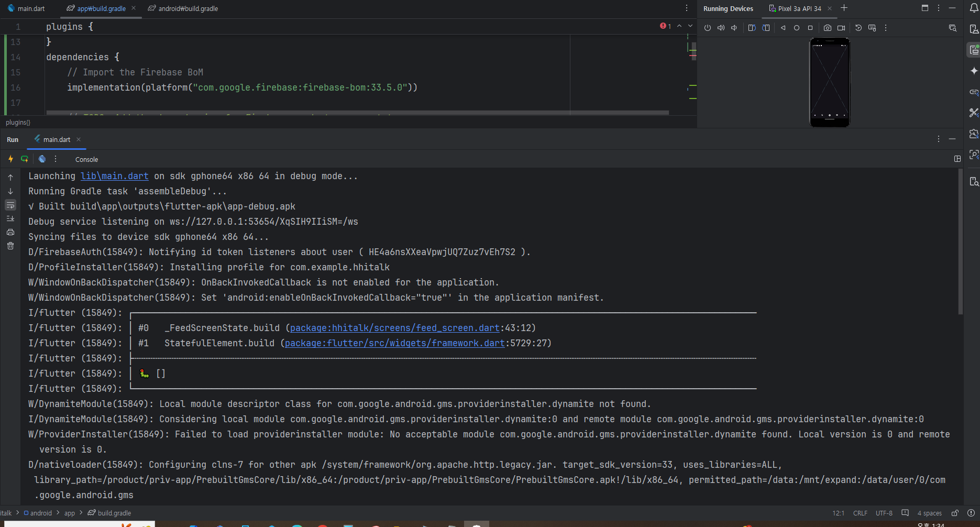This screenshot has height=527, width=980.
Task: Start emulator screen recording
Action: click(841, 28)
